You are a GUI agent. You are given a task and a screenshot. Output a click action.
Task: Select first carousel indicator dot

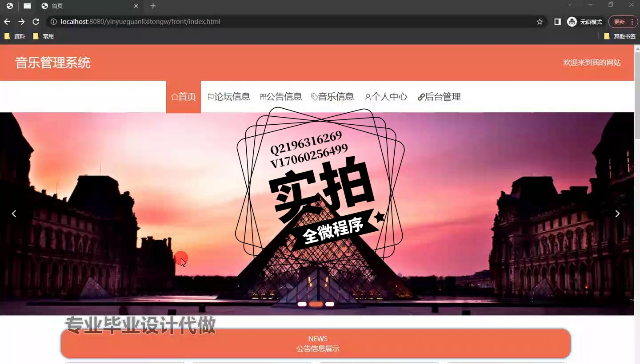click(x=302, y=304)
